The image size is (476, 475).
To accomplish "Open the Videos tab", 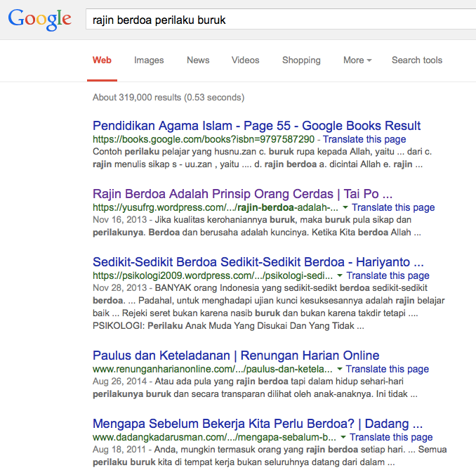I will click(x=245, y=60).
